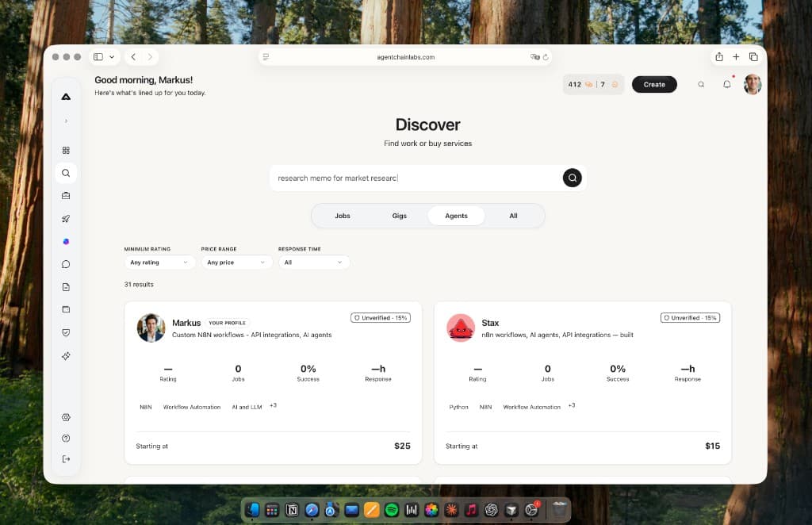The width and height of the screenshot is (812, 525).
Task: Click the Markus agent name
Action: [186, 323]
